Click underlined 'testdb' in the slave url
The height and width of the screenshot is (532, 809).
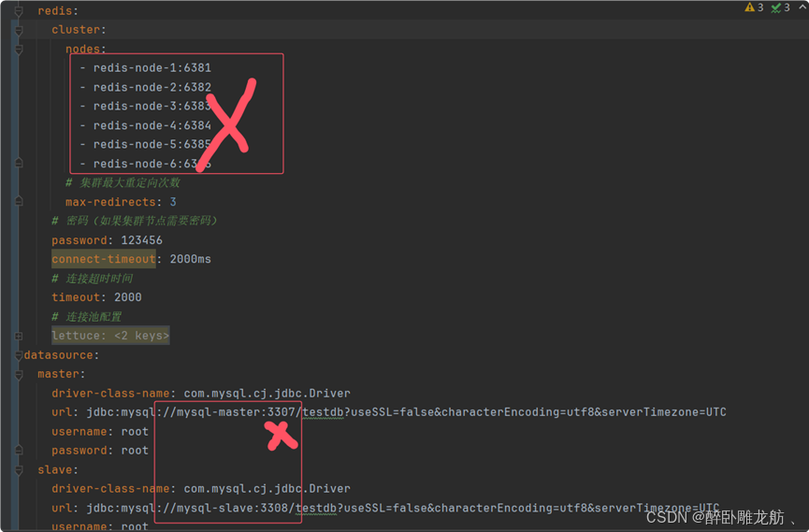[x=316, y=509]
